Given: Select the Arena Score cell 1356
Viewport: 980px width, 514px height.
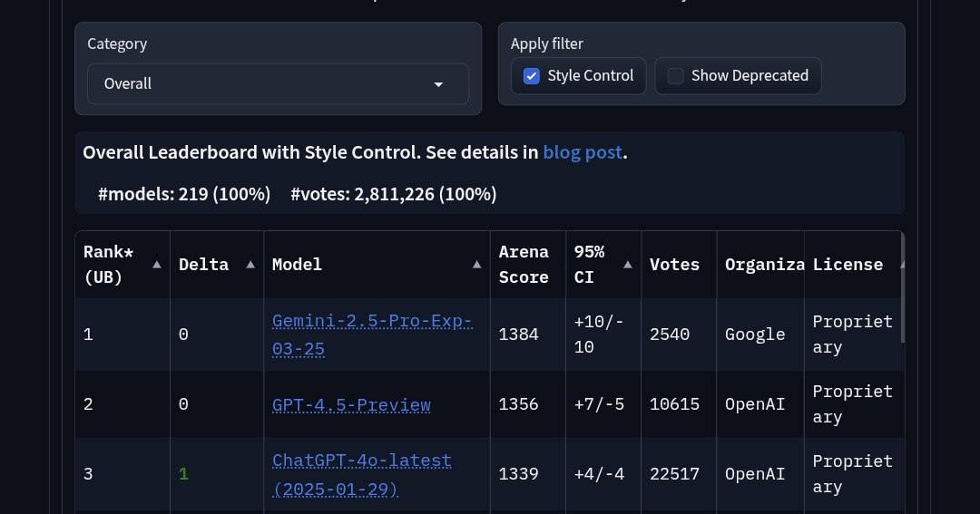Looking at the screenshot, I should [527, 404].
